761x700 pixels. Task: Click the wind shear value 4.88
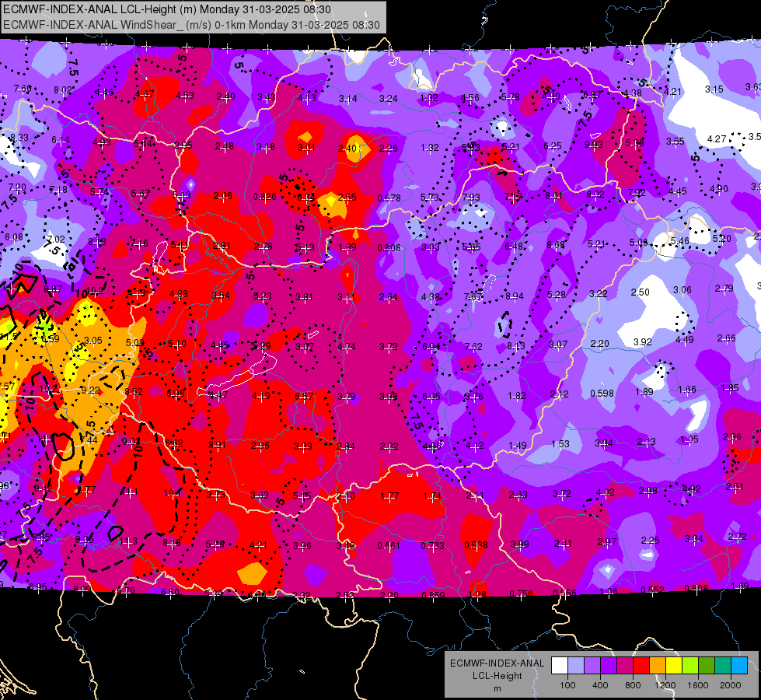coord(178,294)
